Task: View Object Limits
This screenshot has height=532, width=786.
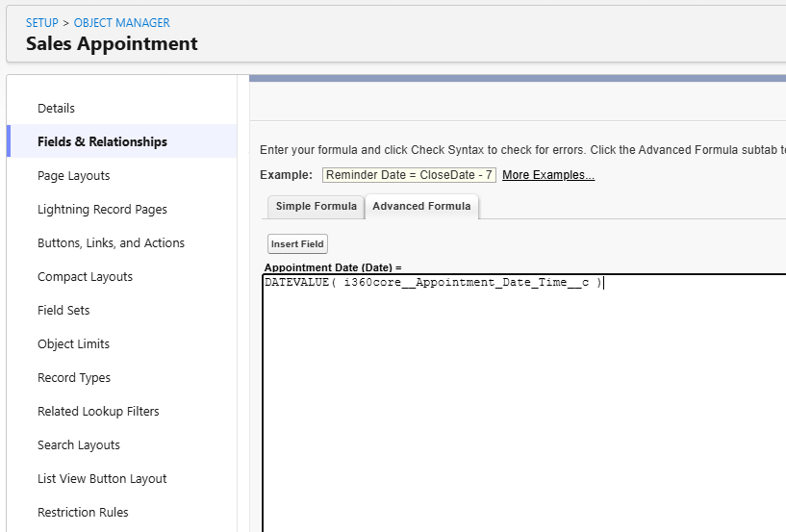Action: click(x=74, y=344)
